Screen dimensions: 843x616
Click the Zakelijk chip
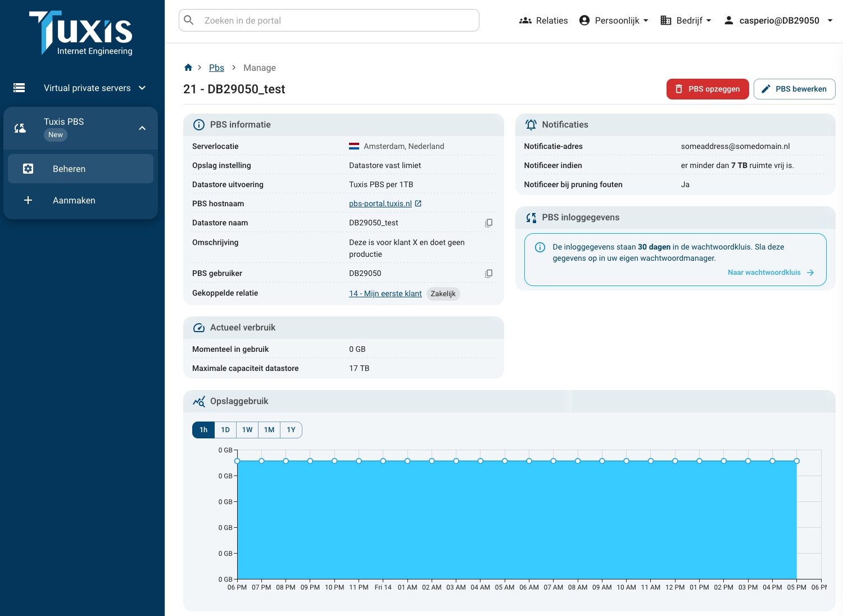point(443,293)
